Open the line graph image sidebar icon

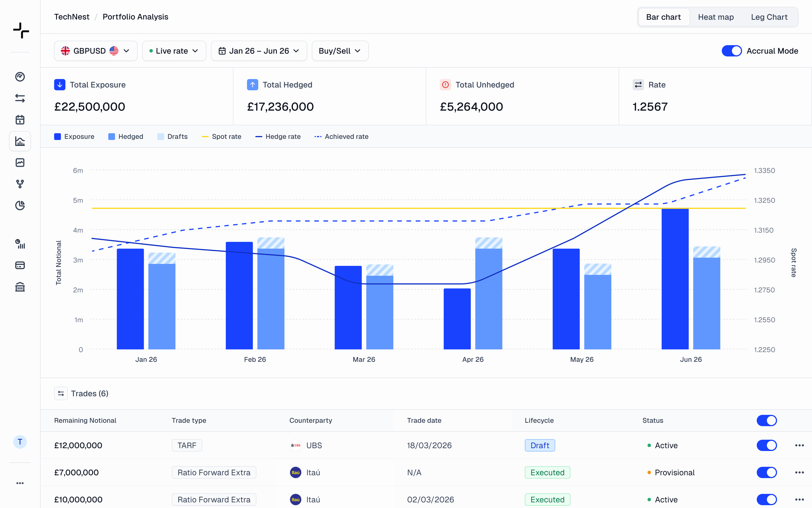coord(20,163)
